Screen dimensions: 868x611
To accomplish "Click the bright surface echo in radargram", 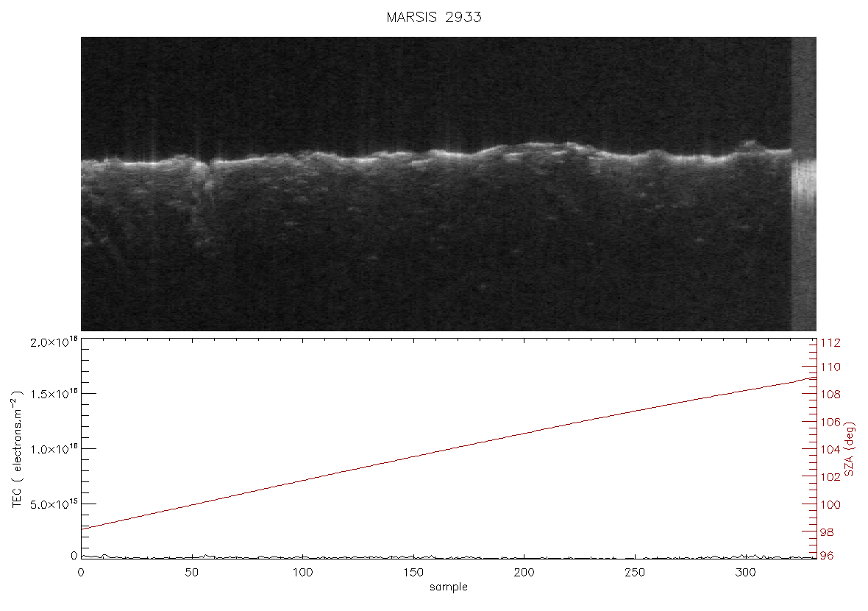I will (x=436, y=155).
